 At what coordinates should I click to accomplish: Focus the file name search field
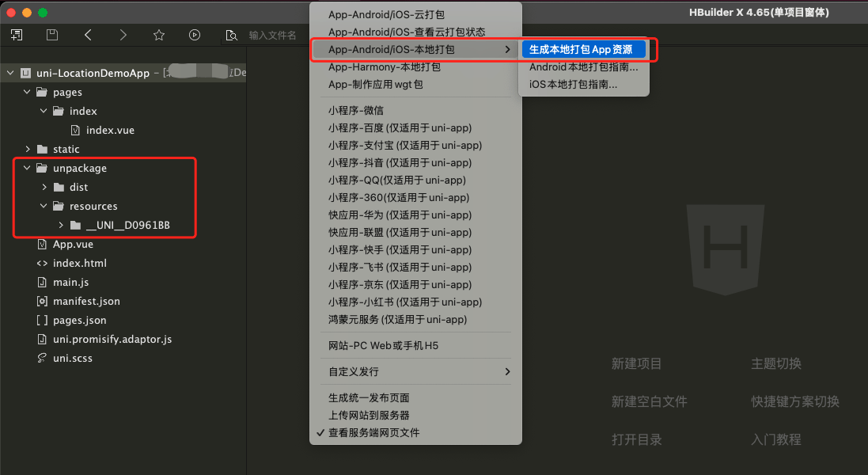(x=274, y=36)
